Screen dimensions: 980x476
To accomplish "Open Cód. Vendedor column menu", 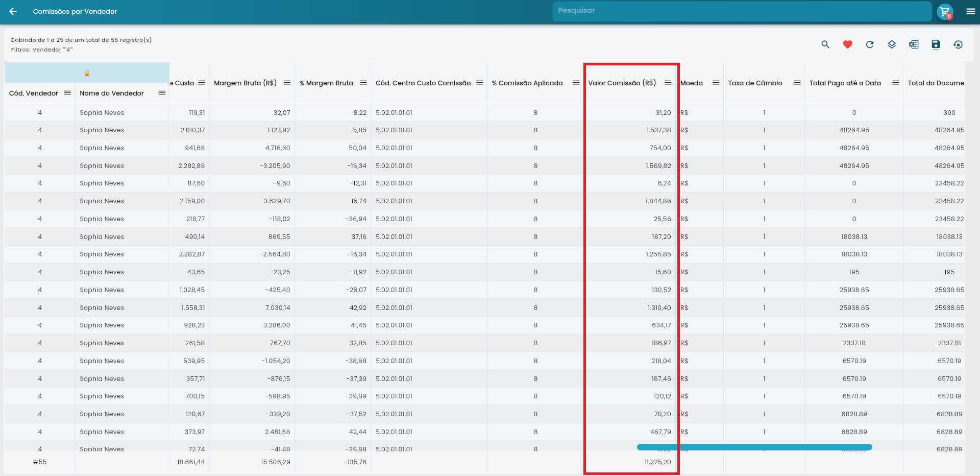I will (67, 93).
